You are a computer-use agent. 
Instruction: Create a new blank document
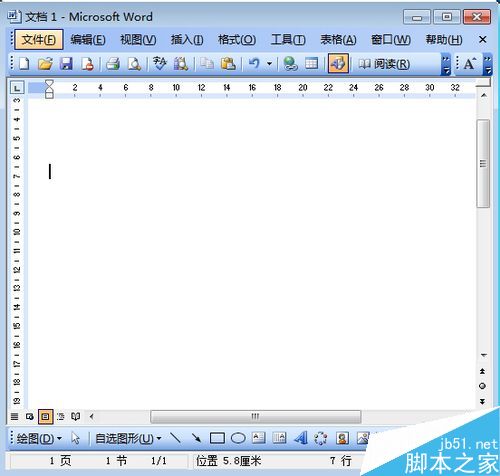(x=24, y=63)
